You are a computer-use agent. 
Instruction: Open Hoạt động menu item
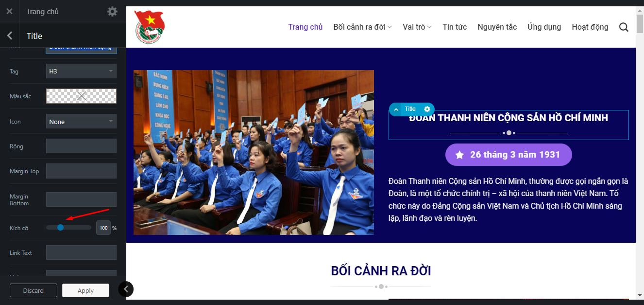click(590, 27)
